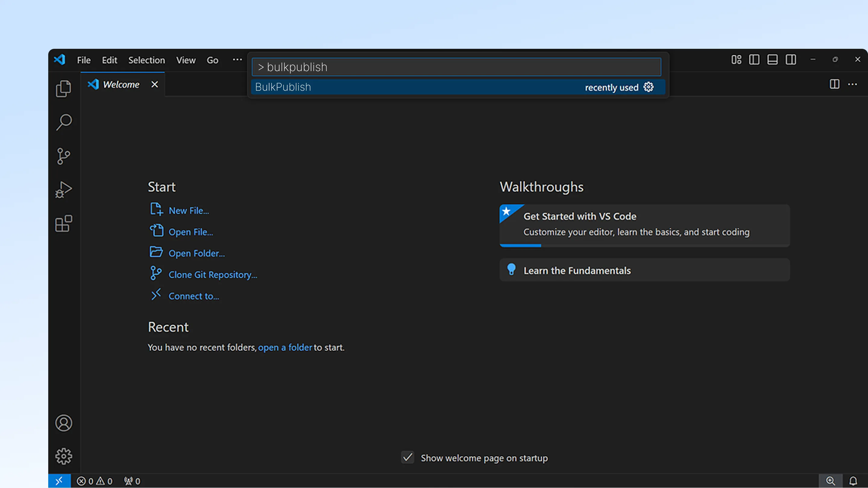Click the Open File... link
Screen dimensions: 868x488
[x=191, y=232]
